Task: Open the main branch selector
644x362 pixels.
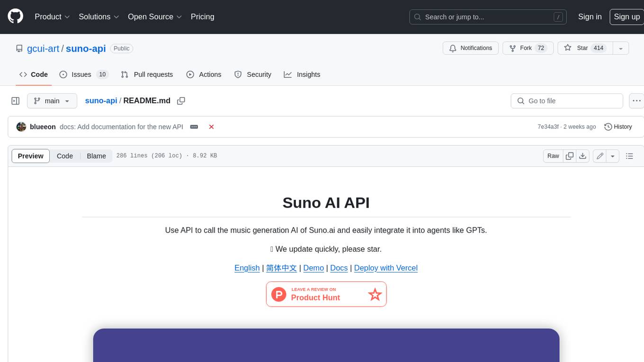Action: pyautogui.click(x=52, y=101)
